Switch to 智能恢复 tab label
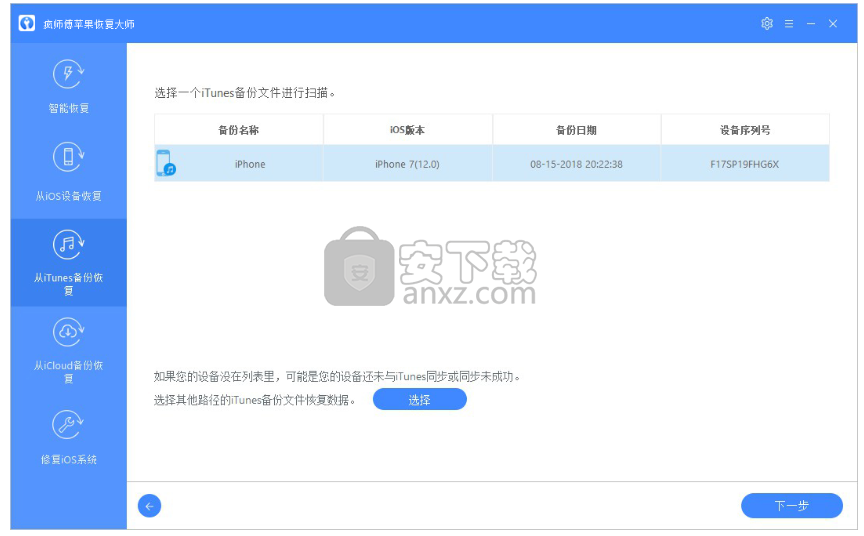The height and width of the screenshot is (536, 864). click(68, 109)
